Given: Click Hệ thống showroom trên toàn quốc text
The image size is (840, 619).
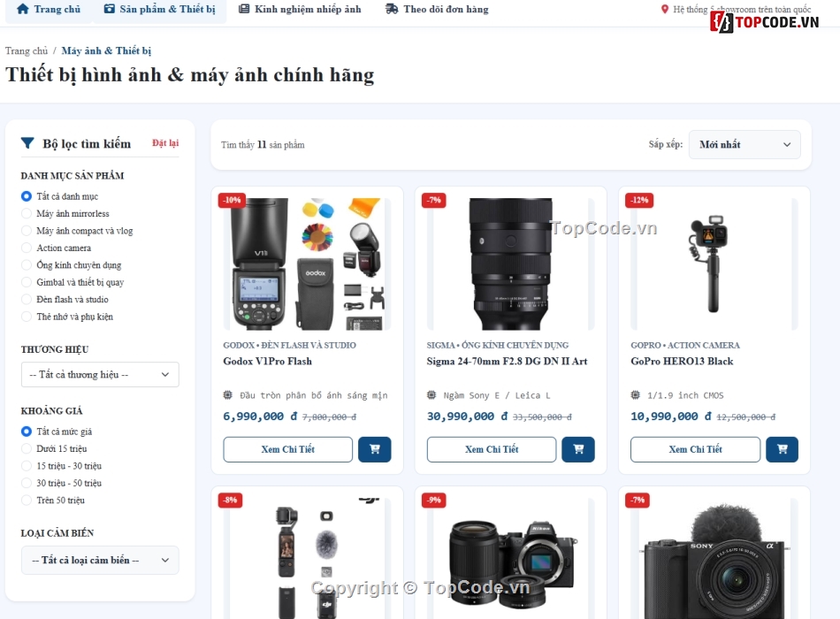Looking at the screenshot, I should [x=742, y=9].
